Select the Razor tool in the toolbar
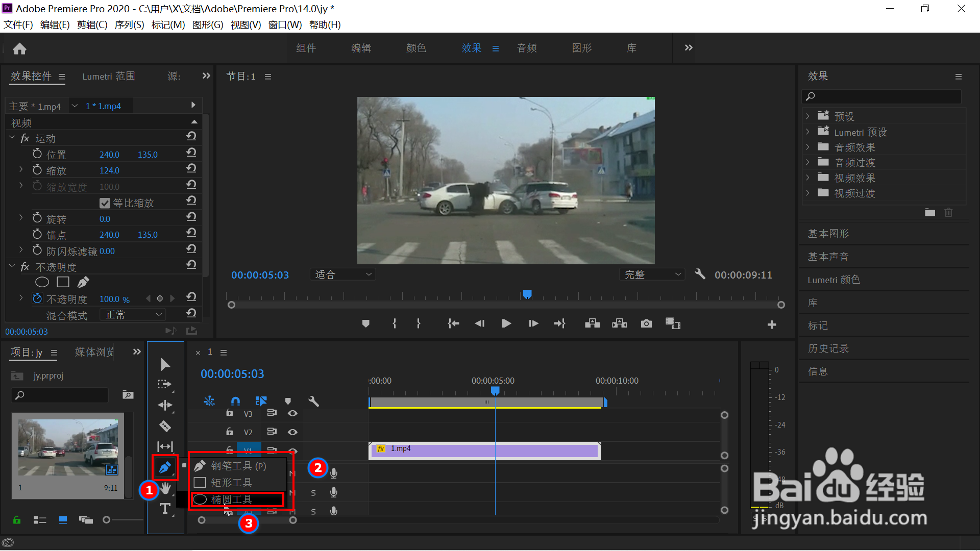 point(165,426)
